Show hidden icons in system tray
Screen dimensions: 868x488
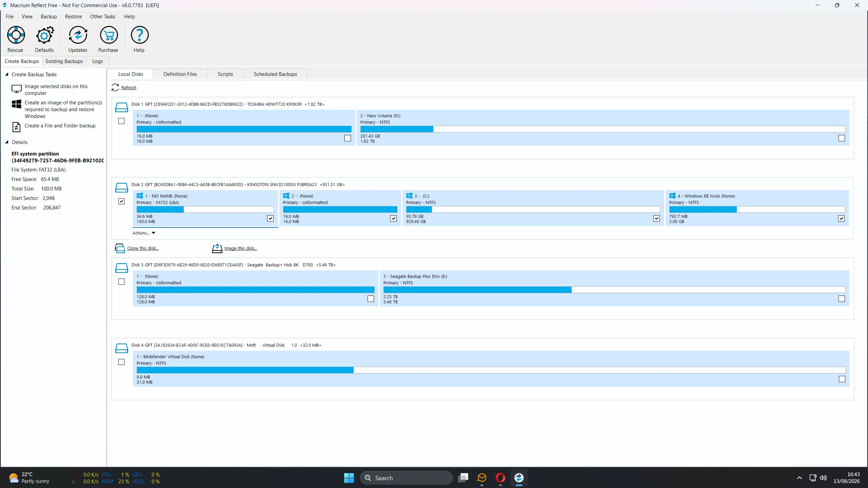coord(799,478)
